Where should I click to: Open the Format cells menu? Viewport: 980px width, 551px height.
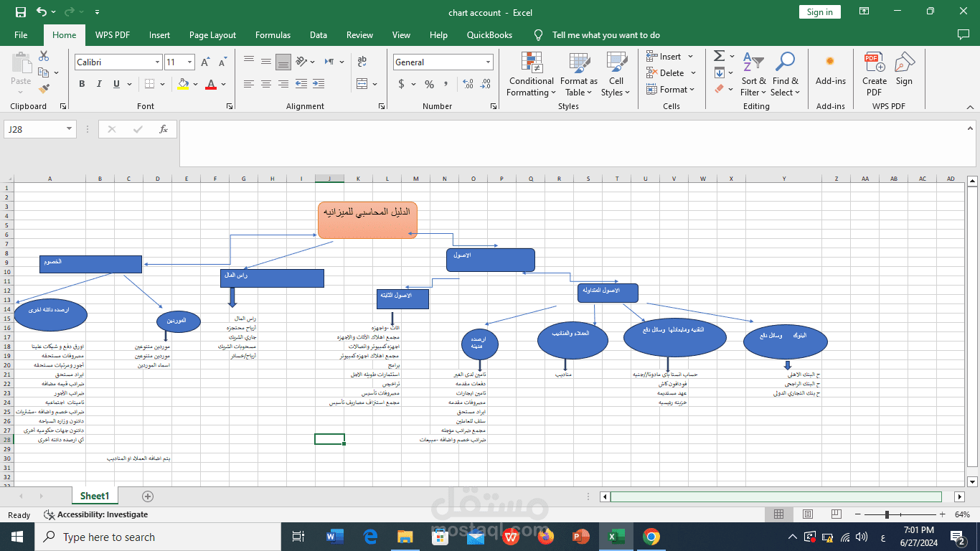[x=670, y=89]
